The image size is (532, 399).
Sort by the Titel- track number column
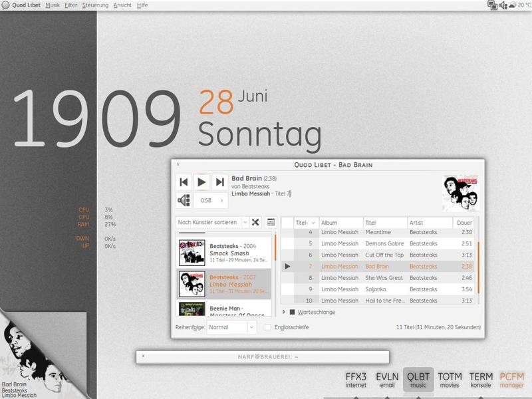(x=306, y=223)
